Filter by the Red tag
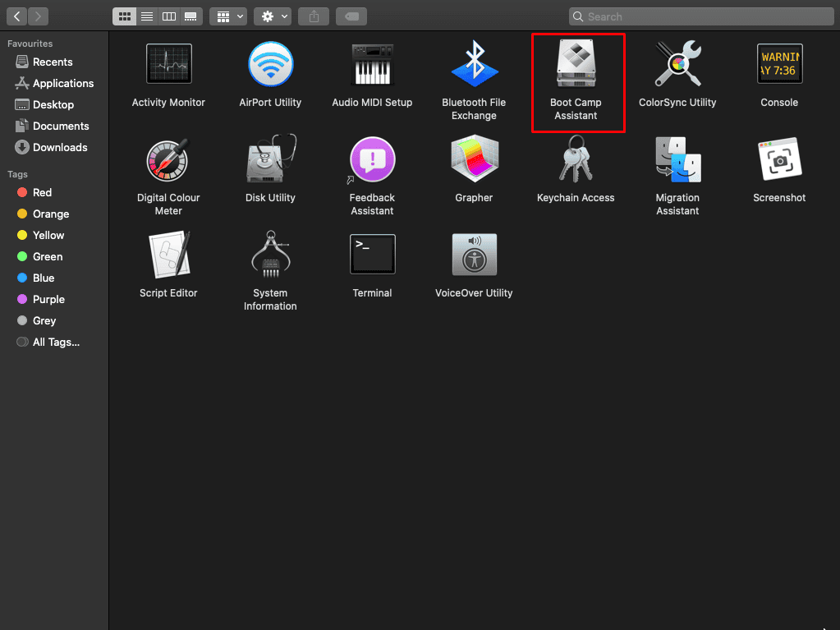The height and width of the screenshot is (630, 840). click(x=42, y=193)
